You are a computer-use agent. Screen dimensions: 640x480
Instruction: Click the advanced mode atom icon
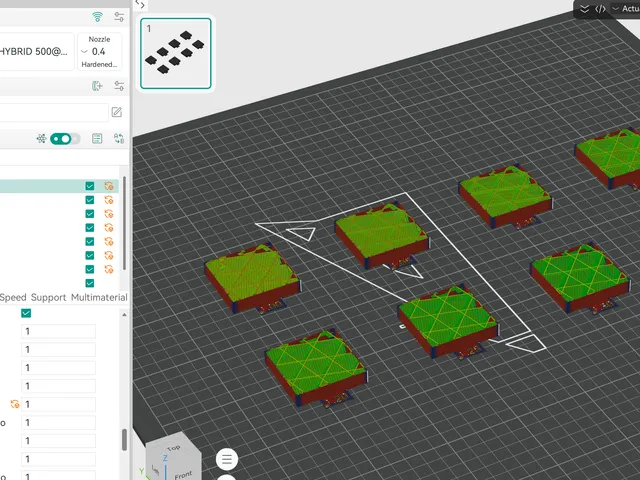(x=41, y=139)
